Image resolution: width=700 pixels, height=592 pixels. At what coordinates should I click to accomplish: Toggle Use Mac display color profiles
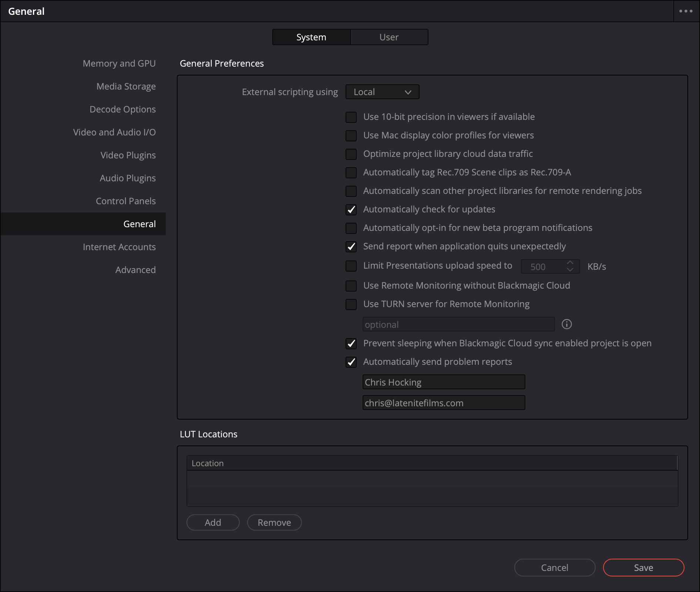click(x=351, y=136)
